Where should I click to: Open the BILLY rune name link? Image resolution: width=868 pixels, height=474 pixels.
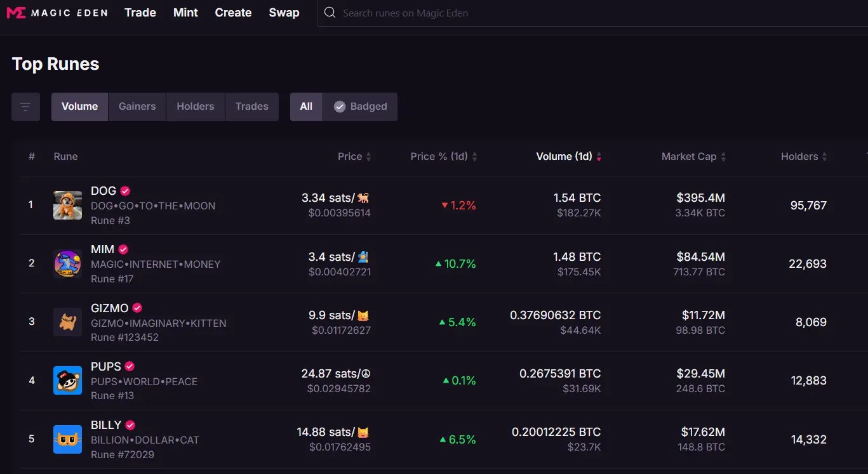pyautogui.click(x=106, y=425)
